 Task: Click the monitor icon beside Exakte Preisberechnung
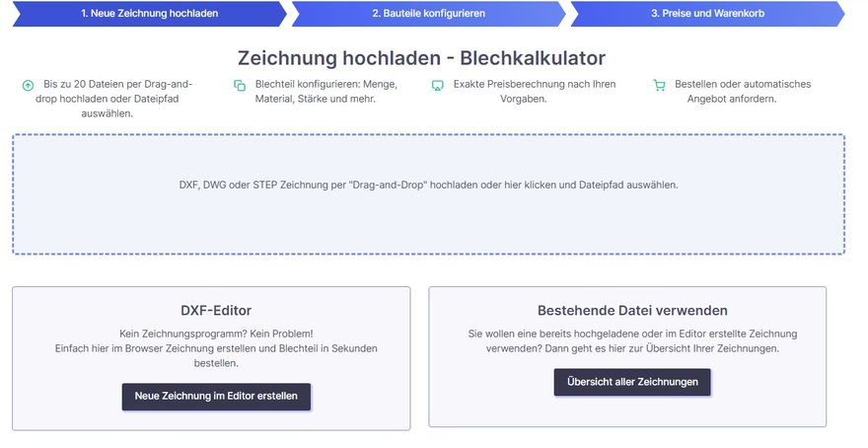click(x=437, y=85)
